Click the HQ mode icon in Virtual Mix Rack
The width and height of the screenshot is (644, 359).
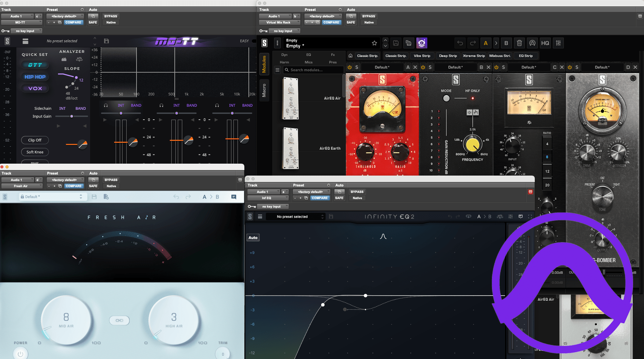pos(545,43)
